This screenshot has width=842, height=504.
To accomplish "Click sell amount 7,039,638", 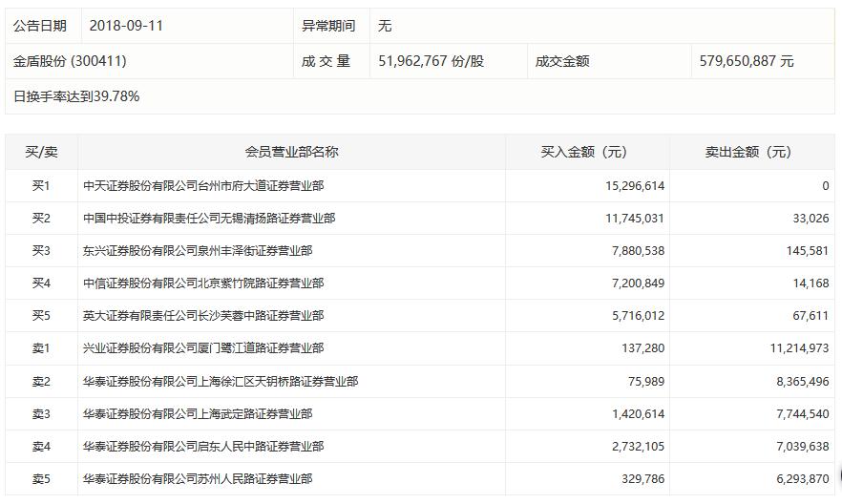I will click(803, 447).
